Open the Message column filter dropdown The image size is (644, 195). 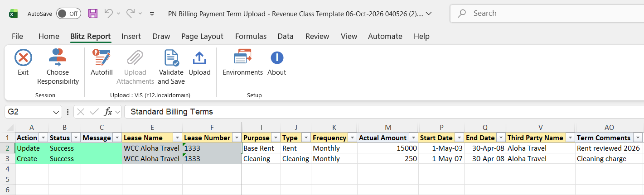117,138
